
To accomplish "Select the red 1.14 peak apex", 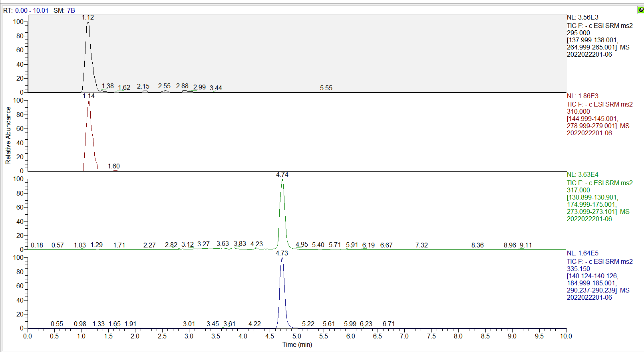I will [x=89, y=101].
